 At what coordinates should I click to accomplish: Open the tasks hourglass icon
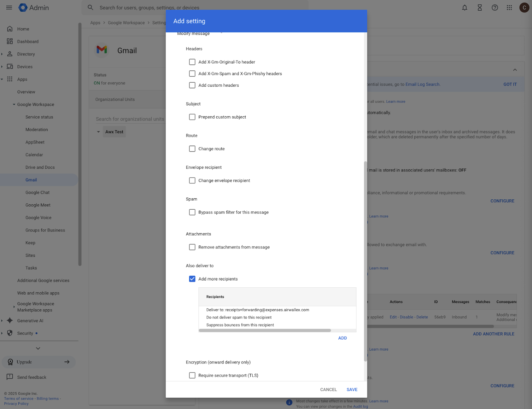[479, 7]
